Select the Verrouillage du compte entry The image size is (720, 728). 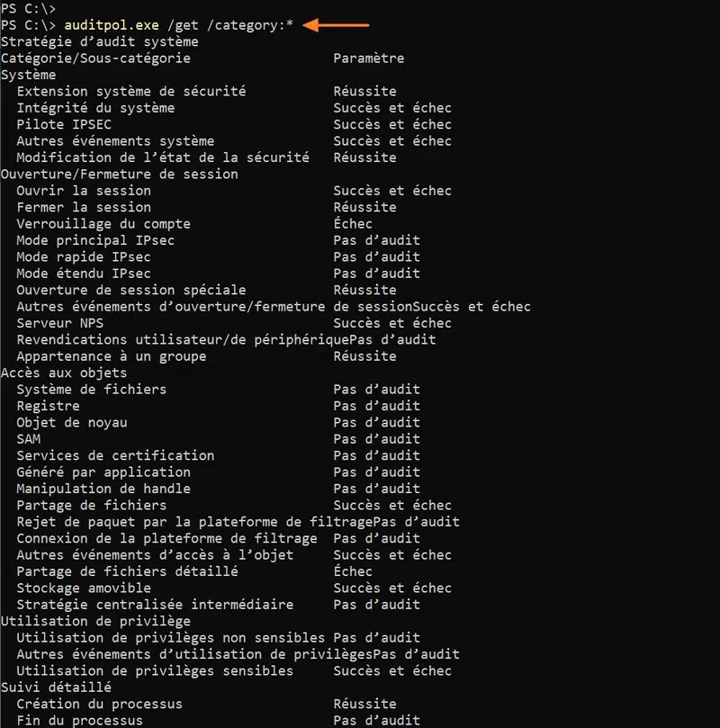click(x=103, y=224)
